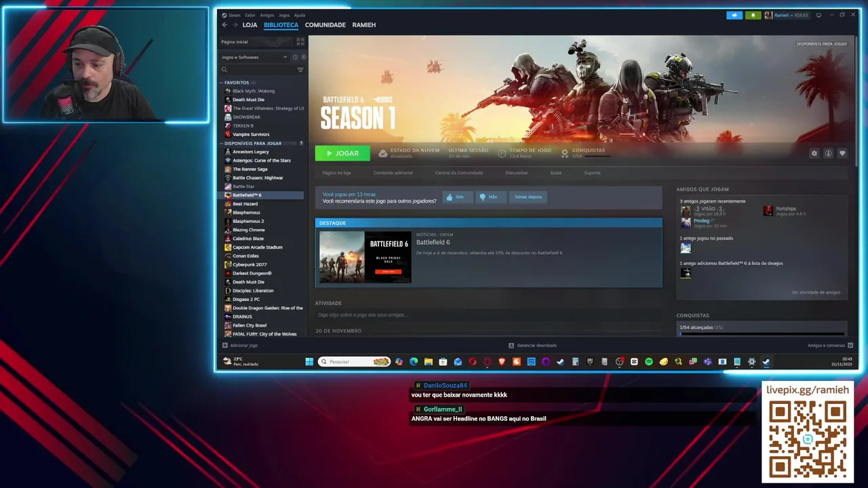Click the activity post input field

click(x=488, y=315)
